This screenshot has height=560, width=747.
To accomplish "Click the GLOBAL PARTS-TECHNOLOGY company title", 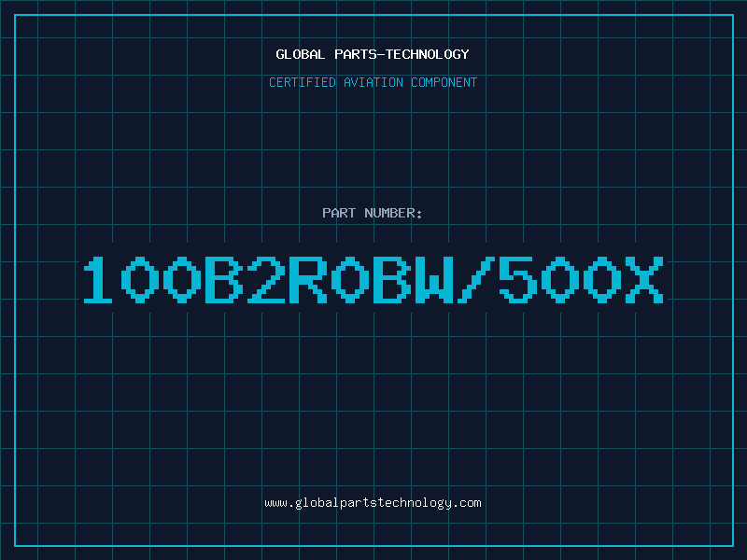I will [x=373, y=54].
